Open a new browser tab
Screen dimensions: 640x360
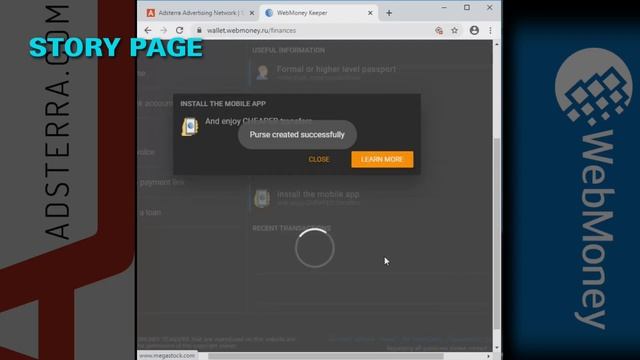coord(389,13)
